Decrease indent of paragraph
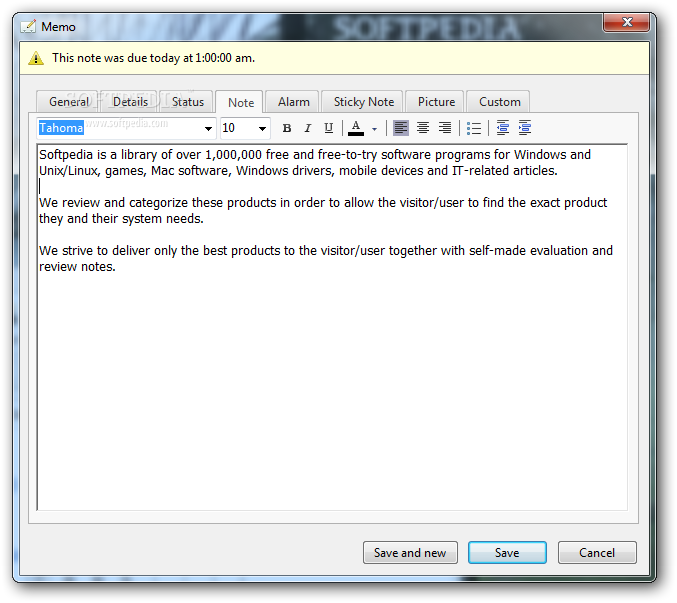 503,128
